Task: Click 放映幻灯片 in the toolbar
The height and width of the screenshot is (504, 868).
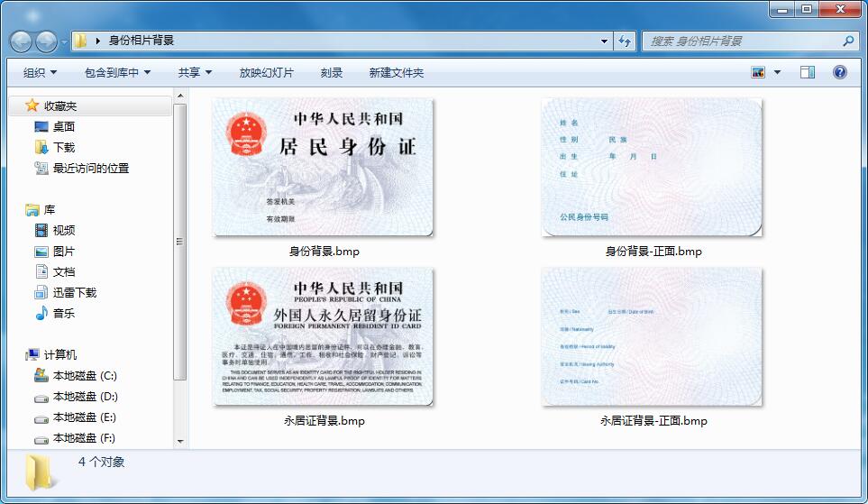Action: [x=266, y=72]
